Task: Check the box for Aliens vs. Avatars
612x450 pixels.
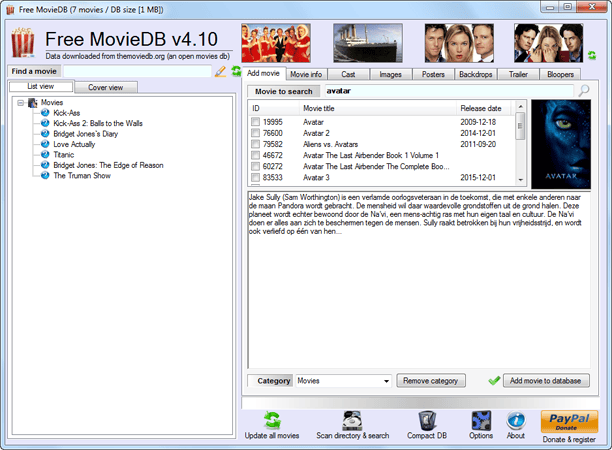Action: (255, 144)
